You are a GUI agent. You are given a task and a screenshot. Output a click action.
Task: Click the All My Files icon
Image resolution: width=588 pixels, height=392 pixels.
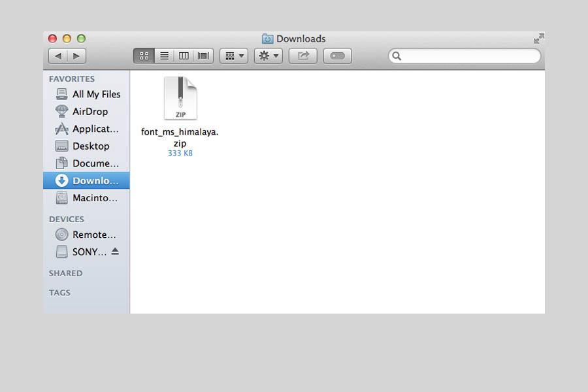click(x=62, y=94)
